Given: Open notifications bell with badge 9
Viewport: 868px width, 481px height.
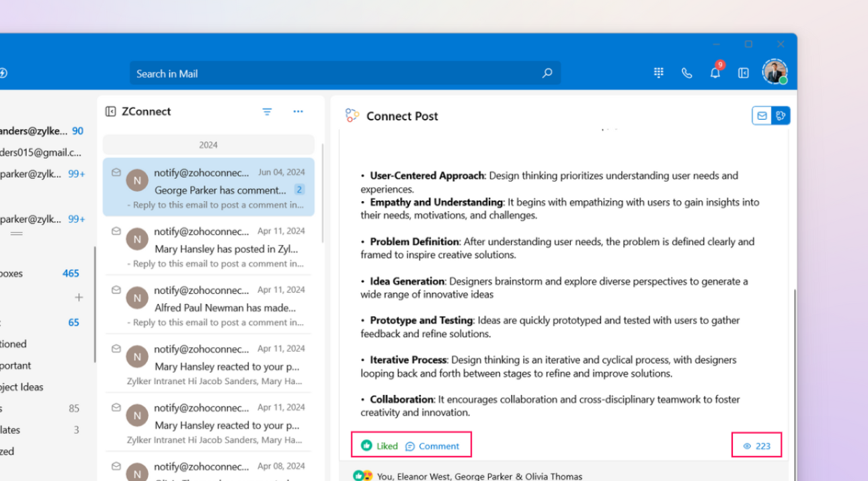Looking at the screenshot, I should tap(715, 72).
